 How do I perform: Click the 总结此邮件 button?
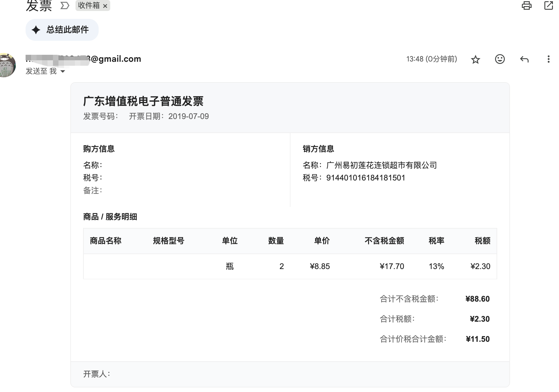(62, 30)
